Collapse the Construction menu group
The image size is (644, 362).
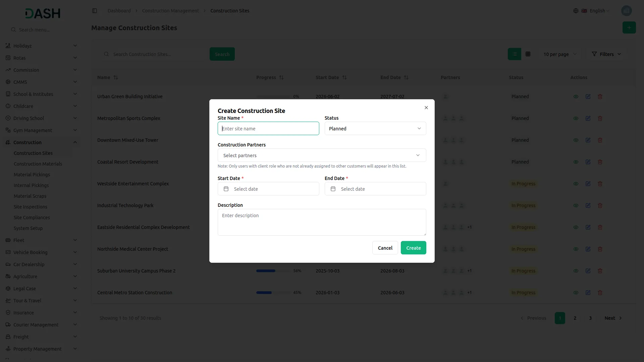(41, 142)
